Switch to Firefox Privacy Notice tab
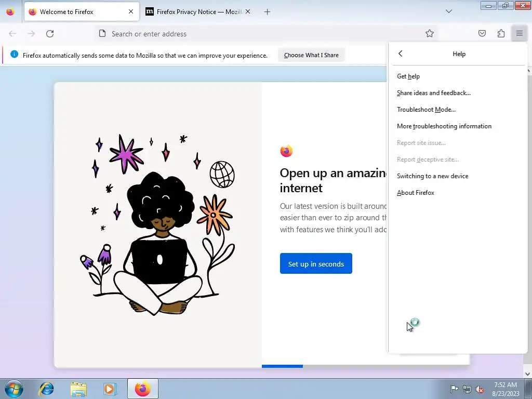This screenshot has height=399, width=532. coord(198,11)
